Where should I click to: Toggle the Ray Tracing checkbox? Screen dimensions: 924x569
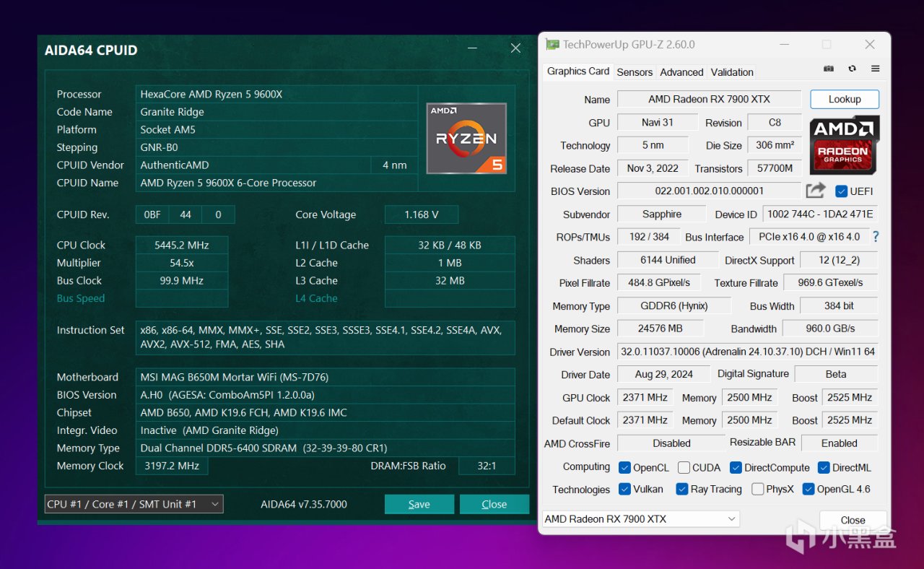coord(681,489)
